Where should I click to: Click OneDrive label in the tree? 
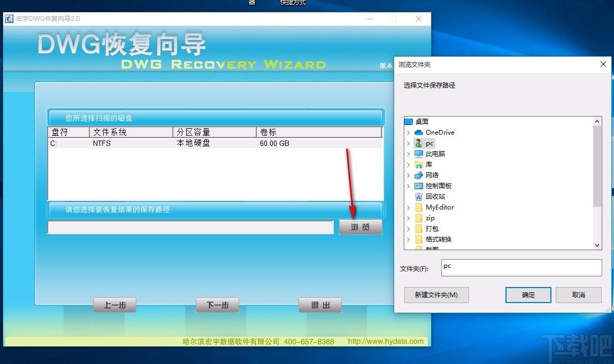click(440, 133)
